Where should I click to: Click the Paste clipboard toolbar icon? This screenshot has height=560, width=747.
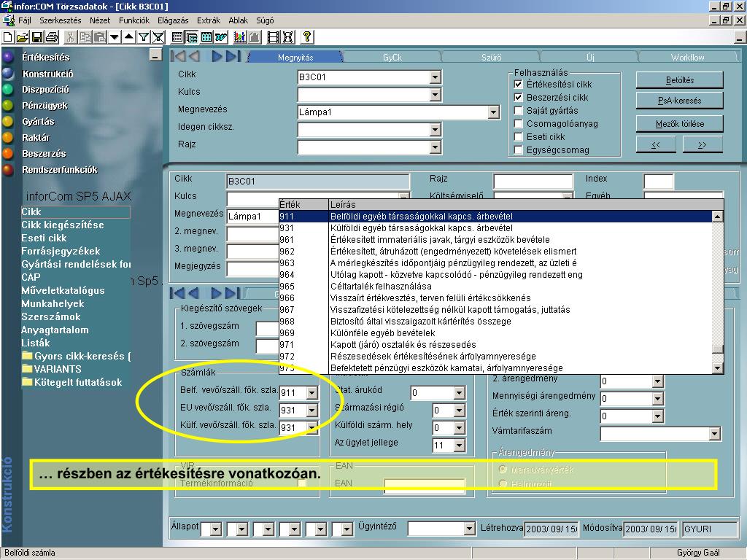click(99, 37)
